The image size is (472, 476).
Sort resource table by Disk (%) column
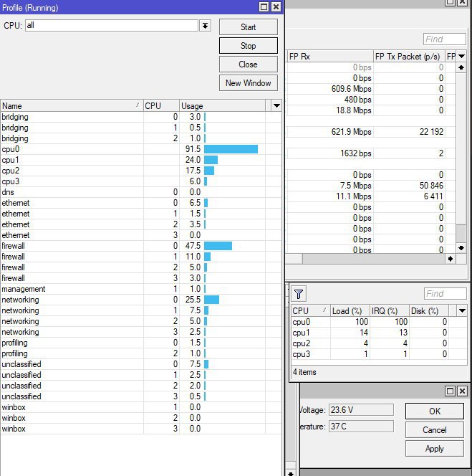(x=428, y=310)
